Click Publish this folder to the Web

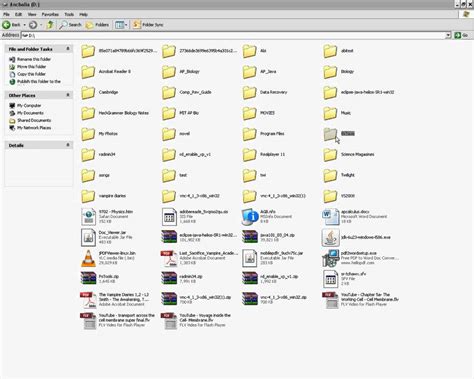[x=39, y=81]
